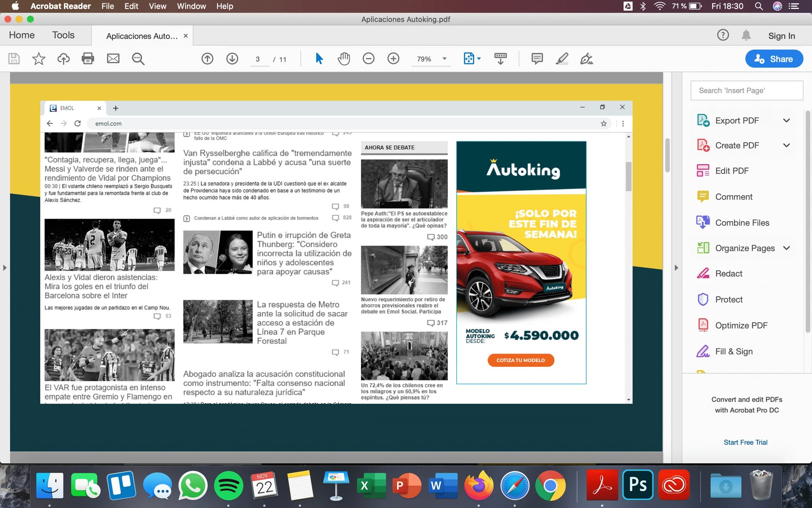Open the Edit menu
The height and width of the screenshot is (508, 812).
pyautogui.click(x=131, y=6)
